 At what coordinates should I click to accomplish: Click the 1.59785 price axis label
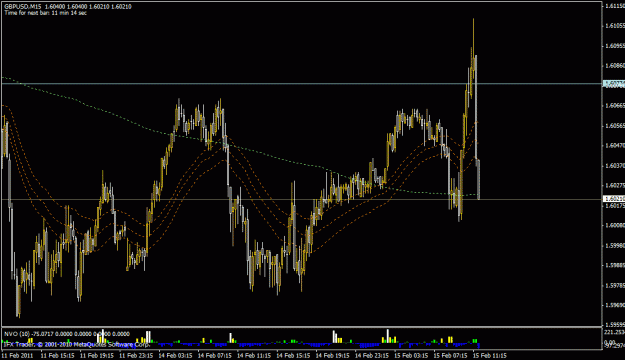615,285
